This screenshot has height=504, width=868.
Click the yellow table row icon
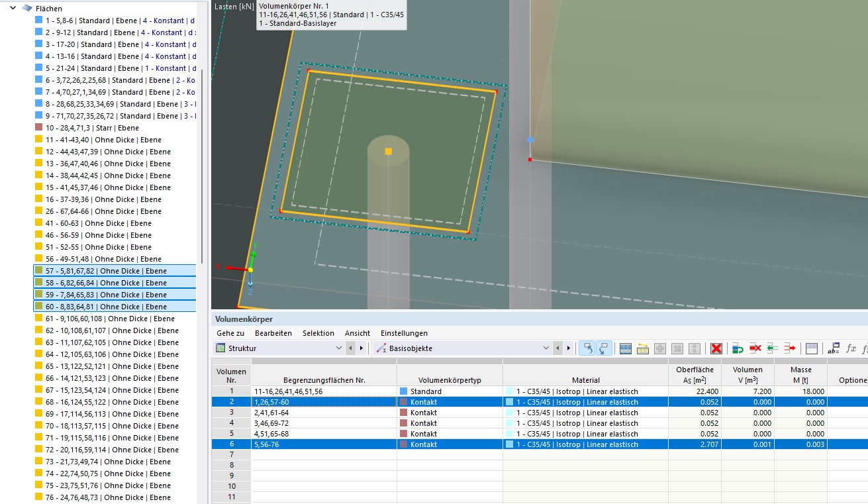click(642, 348)
